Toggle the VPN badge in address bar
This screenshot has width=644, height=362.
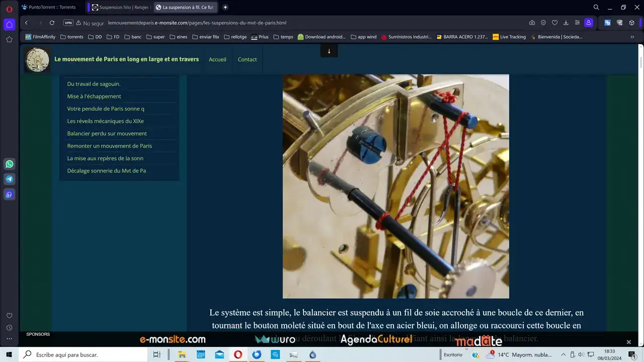(x=68, y=23)
